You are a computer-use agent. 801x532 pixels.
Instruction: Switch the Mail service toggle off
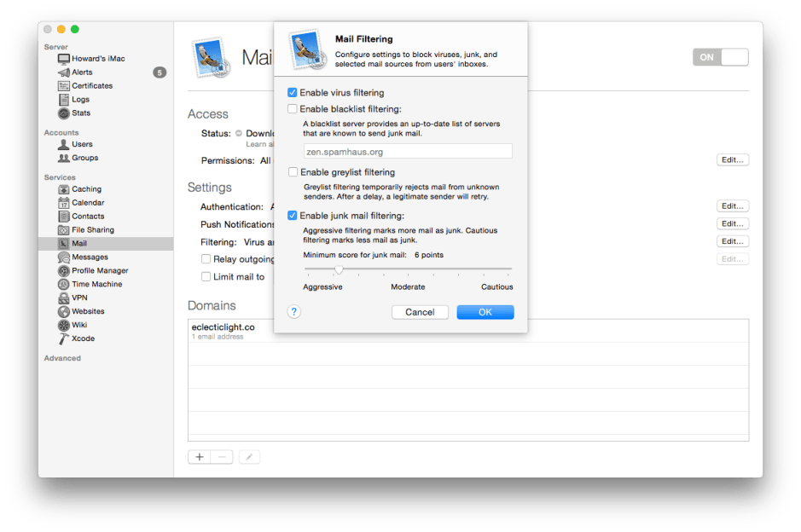click(x=720, y=56)
